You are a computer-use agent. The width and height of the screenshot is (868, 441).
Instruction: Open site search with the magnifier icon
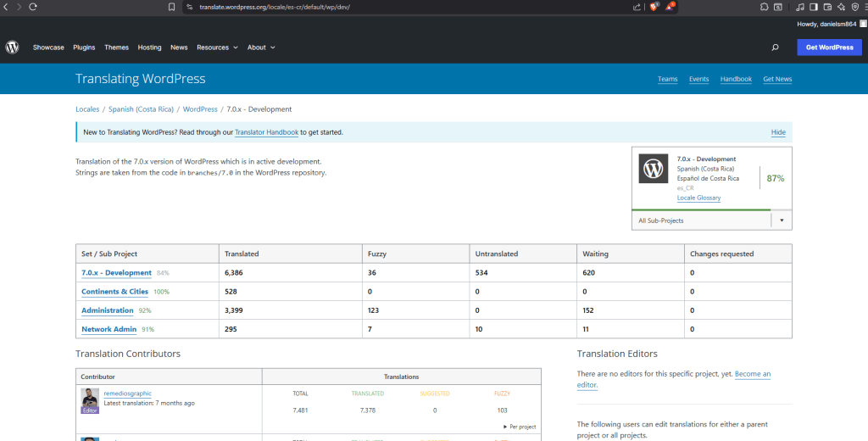775,47
